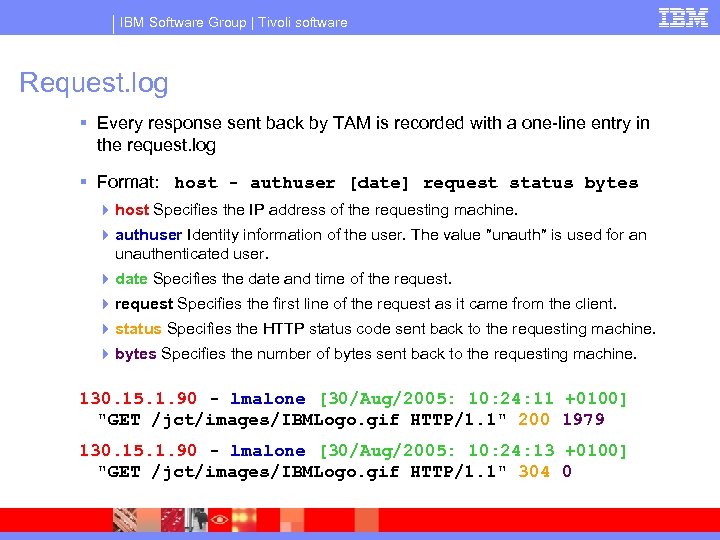Image resolution: width=720 pixels, height=540 pixels.
Task: Click the timestamp '[30/Aug/2005: 10:24:11 +0100]'
Action: click(473, 399)
